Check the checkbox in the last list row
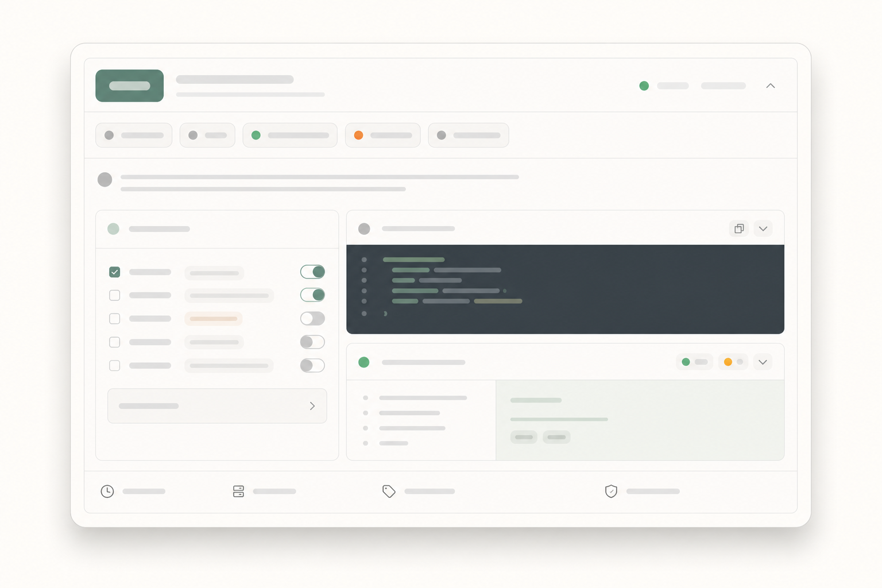The height and width of the screenshot is (588, 882). [115, 366]
